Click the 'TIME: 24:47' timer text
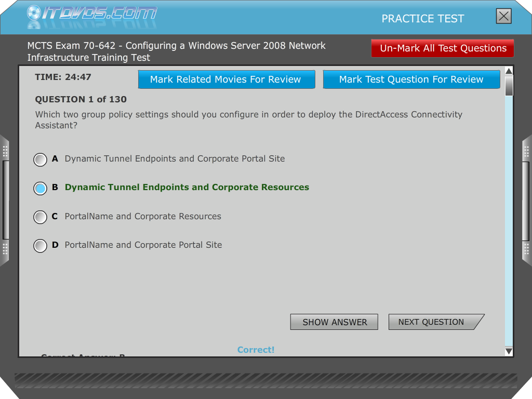532x399 pixels. pyautogui.click(x=63, y=77)
